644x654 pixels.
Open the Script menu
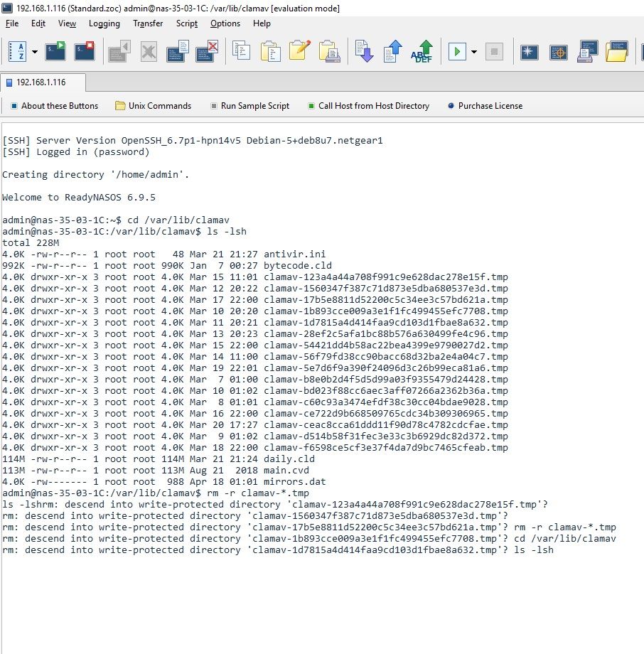(186, 23)
